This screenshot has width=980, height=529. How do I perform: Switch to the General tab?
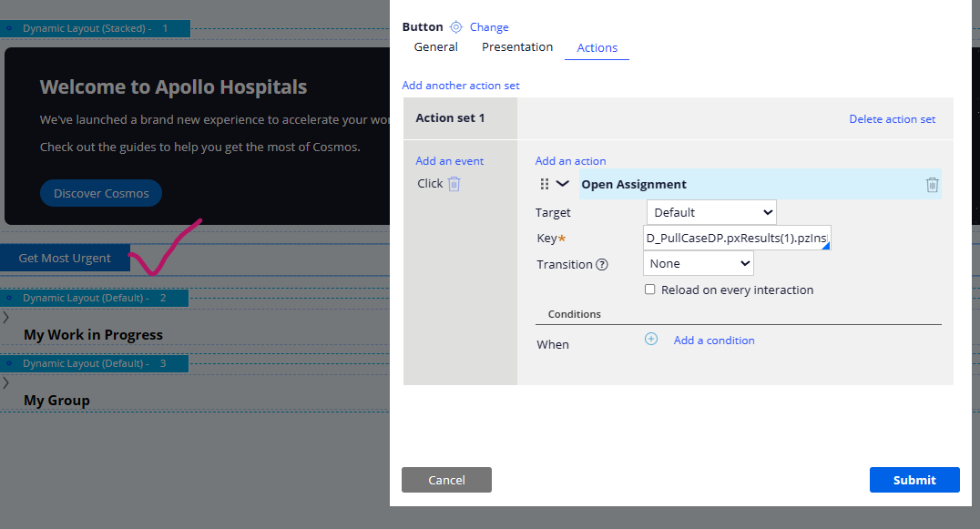pyautogui.click(x=435, y=46)
